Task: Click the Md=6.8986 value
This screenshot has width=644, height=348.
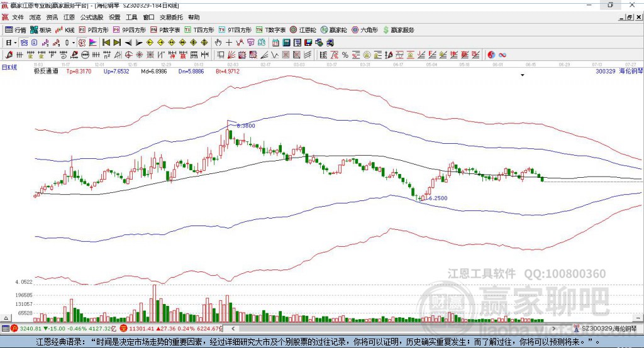Action: tap(154, 71)
